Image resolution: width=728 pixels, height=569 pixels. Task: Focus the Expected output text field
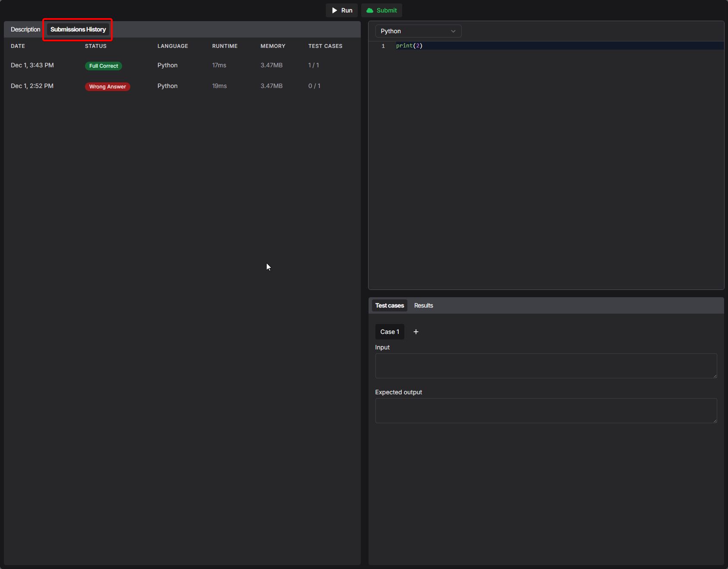[x=545, y=410]
